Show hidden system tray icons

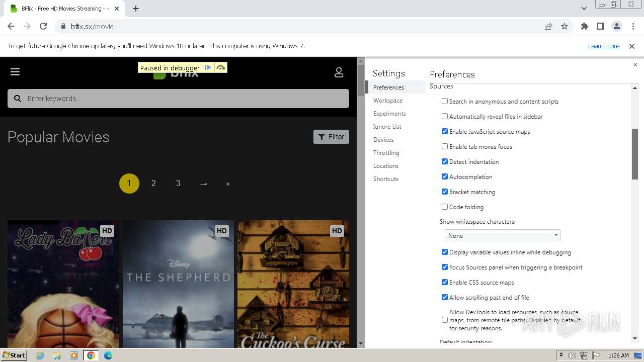[x=561, y=355]
